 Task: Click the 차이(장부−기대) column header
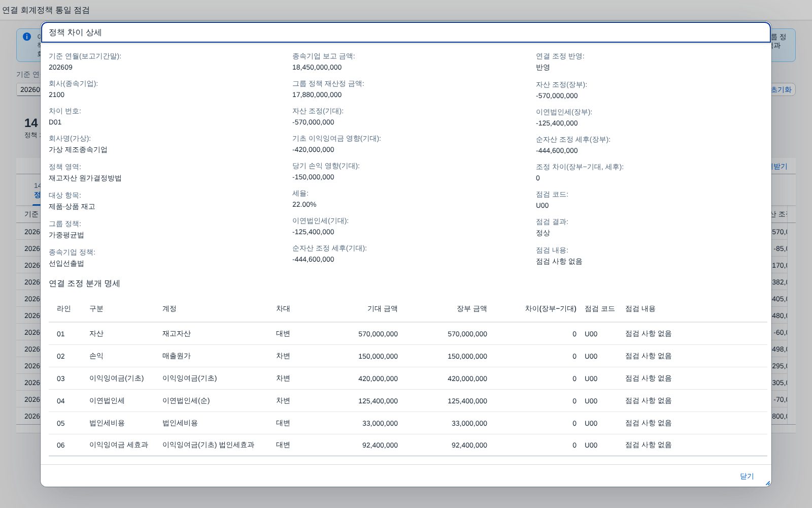point(551,309)
